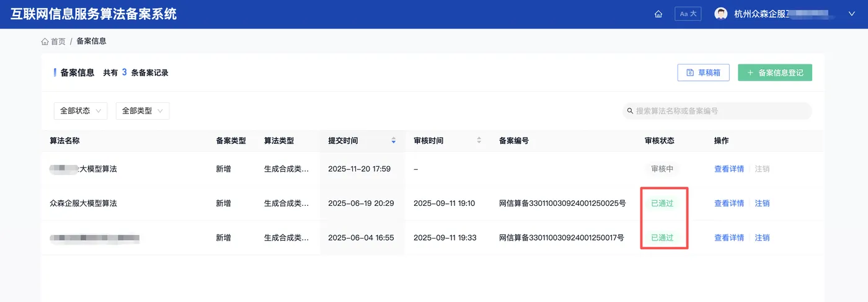Click review time 2025-09-11 19:33
Screen dimensions: 868x302
pos(445,238)
